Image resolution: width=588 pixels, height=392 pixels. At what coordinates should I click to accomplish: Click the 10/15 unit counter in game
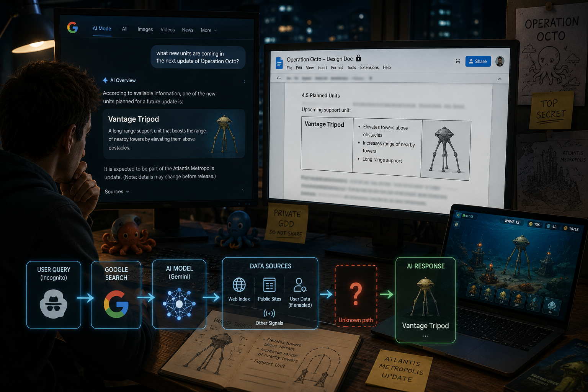pos(571,229)
